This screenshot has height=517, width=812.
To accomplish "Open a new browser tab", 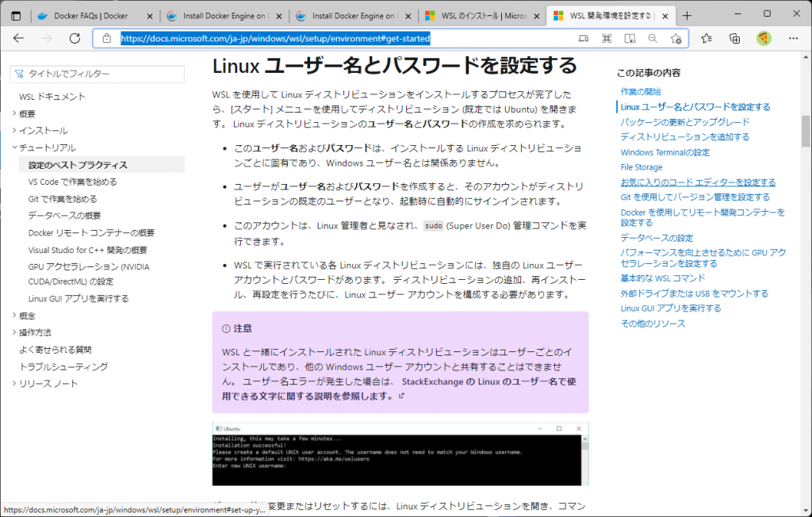I will click(687, 16).
